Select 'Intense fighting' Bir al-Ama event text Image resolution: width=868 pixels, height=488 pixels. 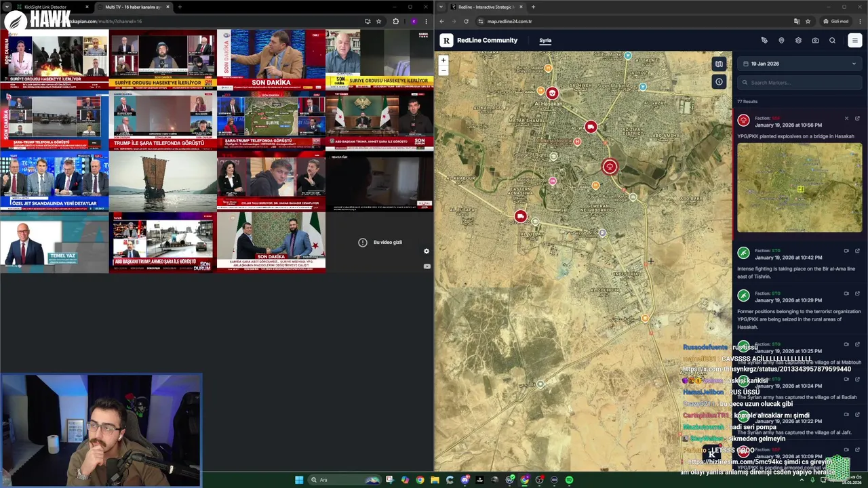click(796, 272)
